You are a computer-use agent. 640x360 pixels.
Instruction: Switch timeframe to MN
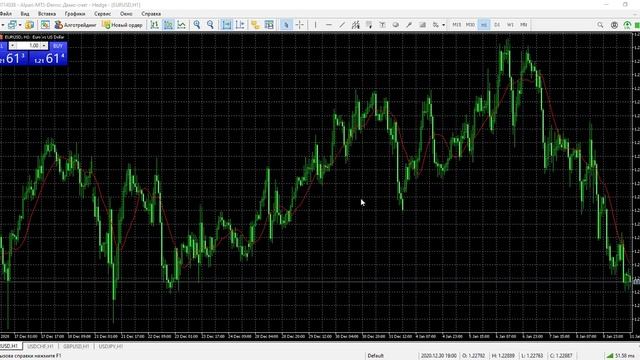[x=524, y=25]
